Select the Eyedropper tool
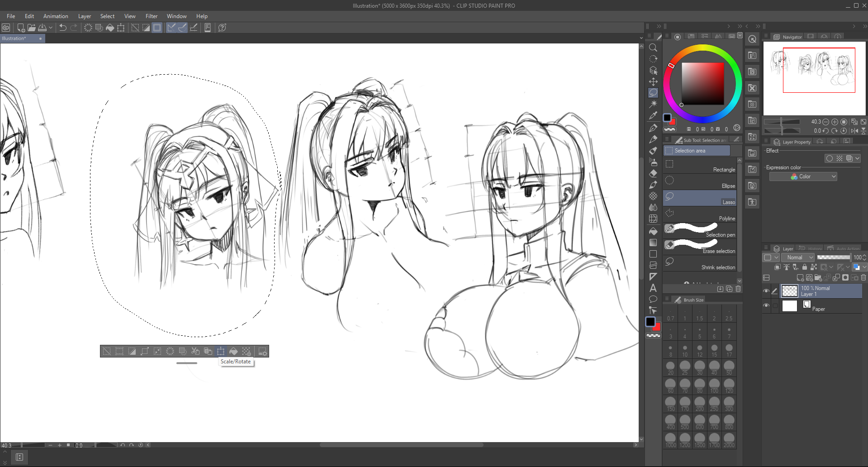The height and width of the screenshot is (467, 868). [653, 116]
